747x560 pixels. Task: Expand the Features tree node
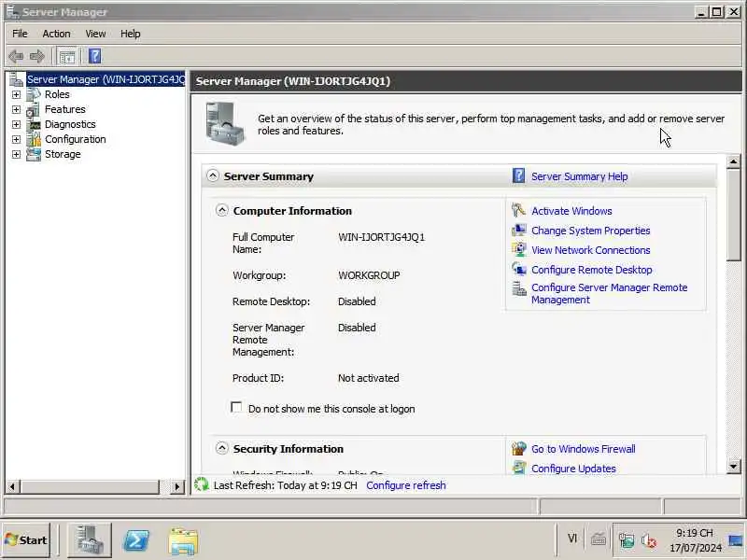coord(16,109)
